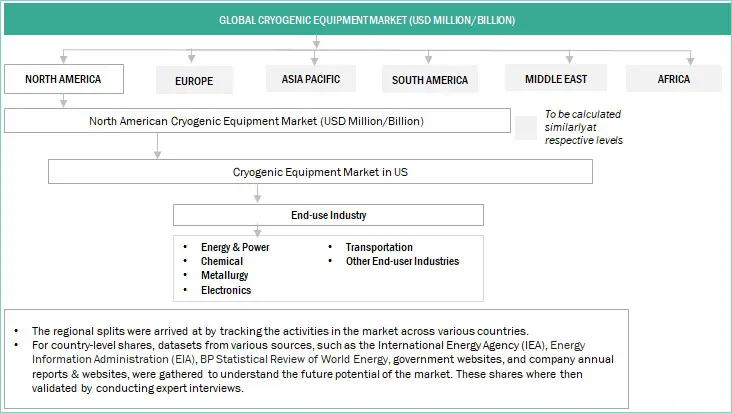Screen dimensions: 732x413
Task: Select the Chemical bullet item
Action: 223,261
